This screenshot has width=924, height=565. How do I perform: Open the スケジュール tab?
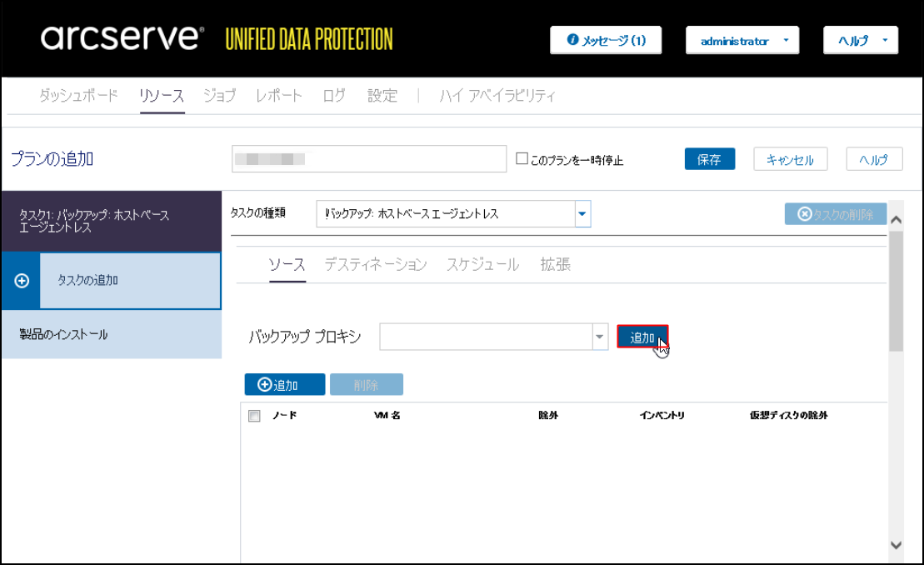(482, 264)
